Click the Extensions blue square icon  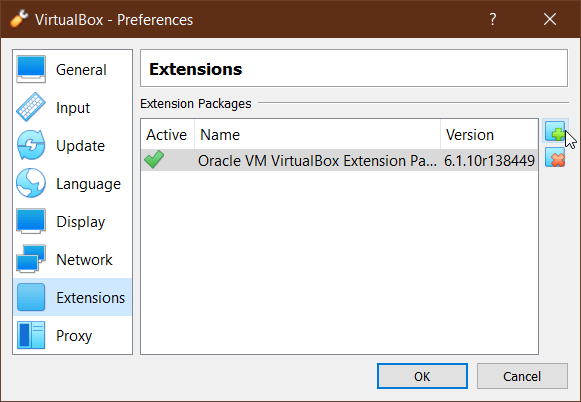click(31, 297)
